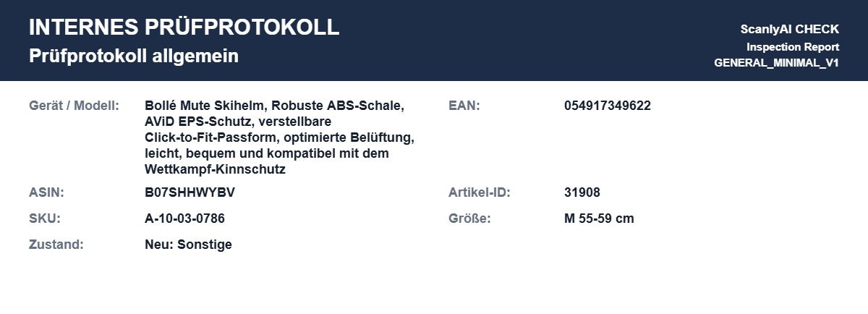
Task: Click the EAN label
Action: [x=464, y=106]
